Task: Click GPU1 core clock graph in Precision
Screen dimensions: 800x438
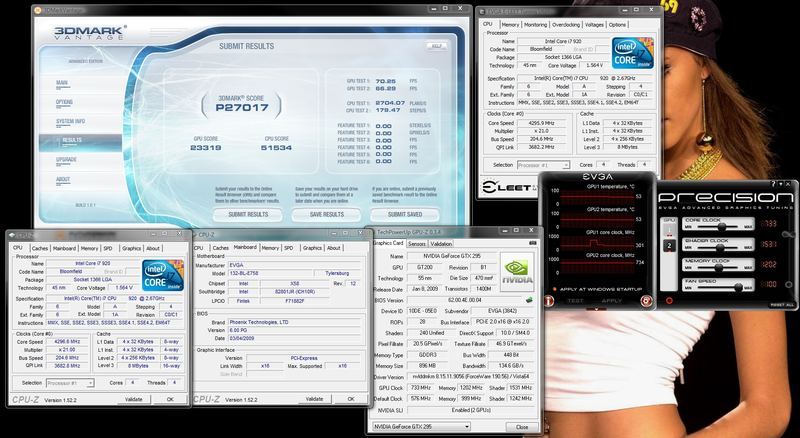Action: [597, 242]
